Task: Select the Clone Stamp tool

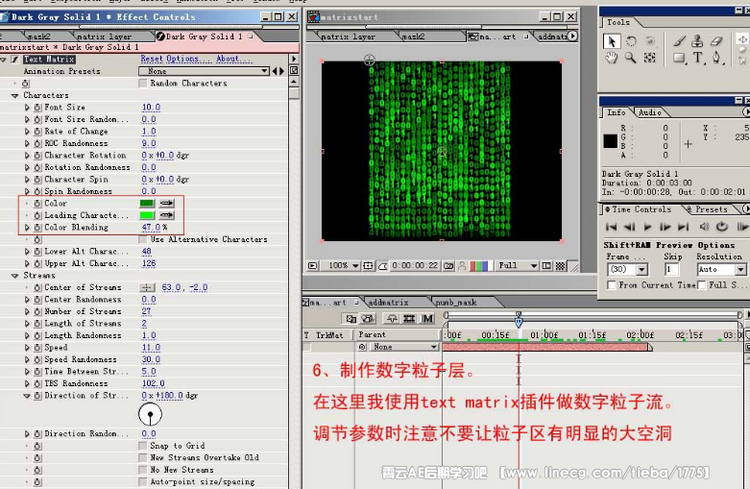Action: coord(697,41)
